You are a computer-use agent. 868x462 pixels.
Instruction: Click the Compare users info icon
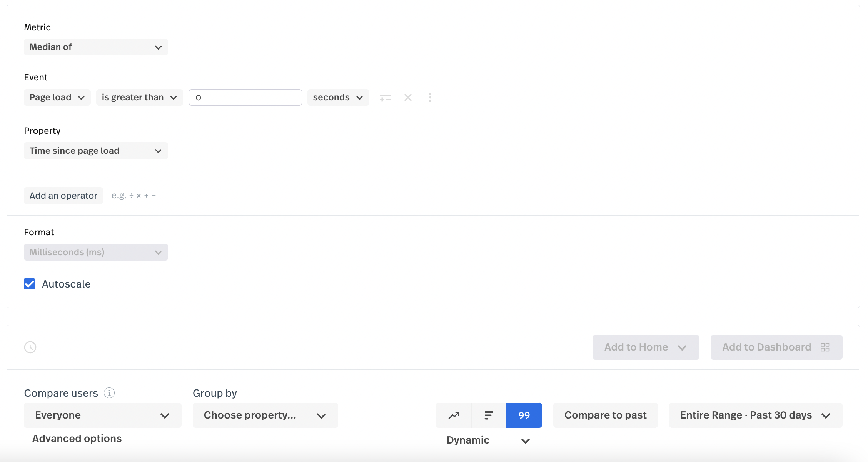pyautogui.click(x=109, y=393)
